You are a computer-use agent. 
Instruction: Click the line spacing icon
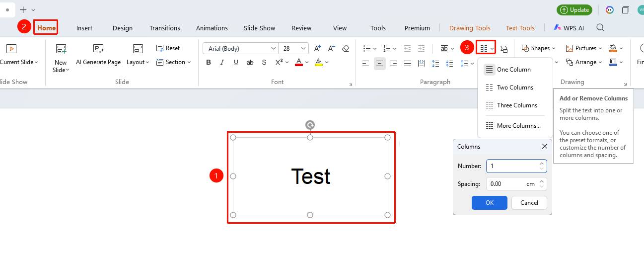[464, 63]
